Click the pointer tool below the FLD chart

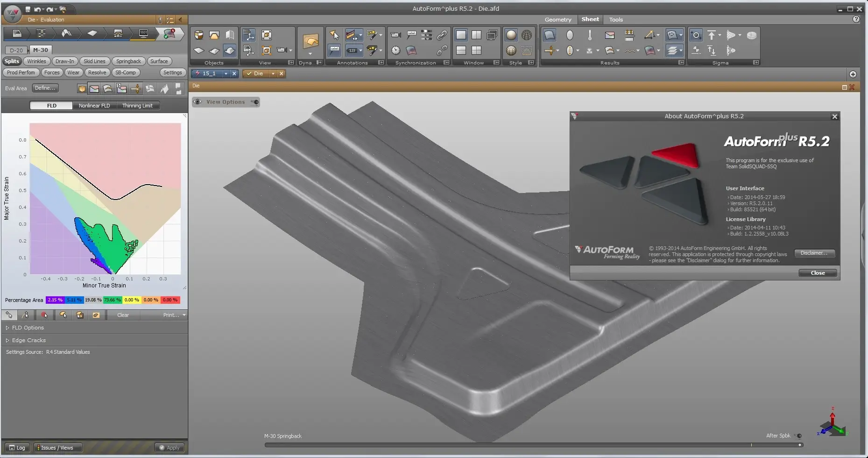(x=9, y=315)
